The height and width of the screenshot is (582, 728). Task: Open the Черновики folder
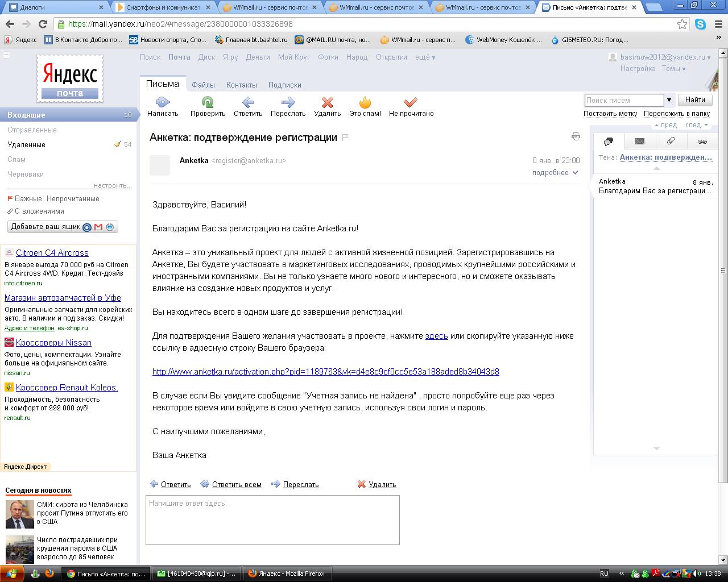[x=26, y=174]
